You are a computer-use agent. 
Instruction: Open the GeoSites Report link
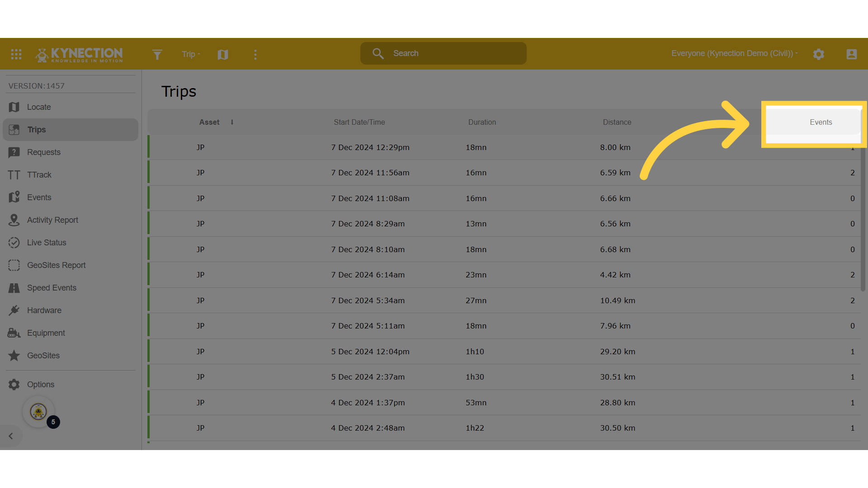56,265
